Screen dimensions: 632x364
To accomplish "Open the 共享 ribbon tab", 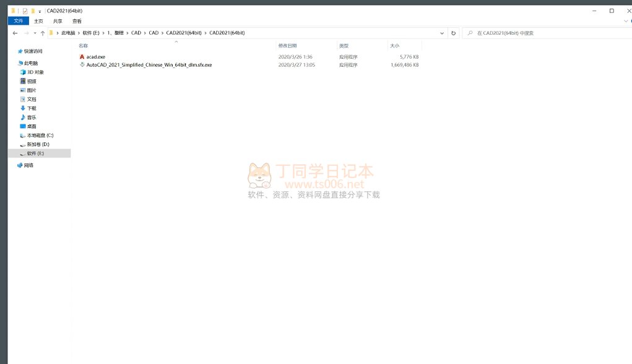I will 58,21.
